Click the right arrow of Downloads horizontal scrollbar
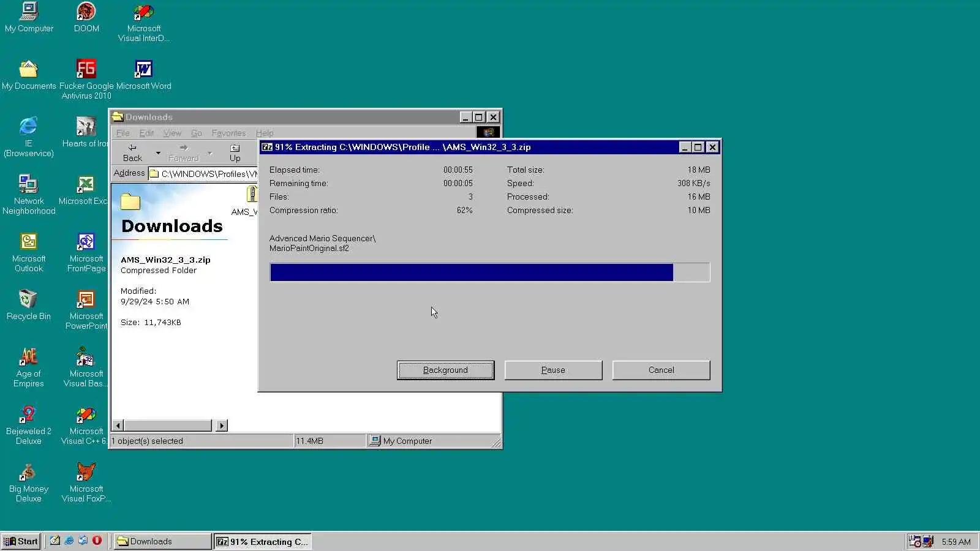Viewport: 980px width, 551px height. coord(222,425)
